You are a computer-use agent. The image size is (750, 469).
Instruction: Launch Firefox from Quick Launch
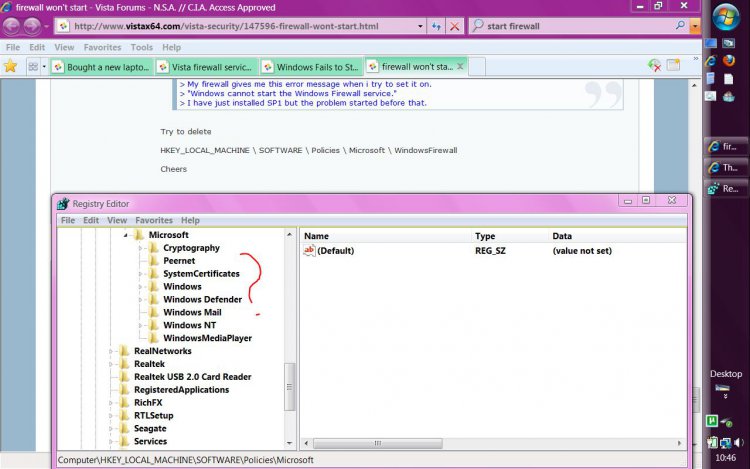coord(728,61)
